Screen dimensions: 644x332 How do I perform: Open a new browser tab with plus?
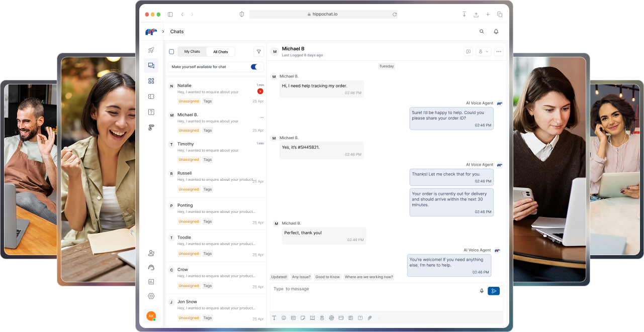click(488, 14)
